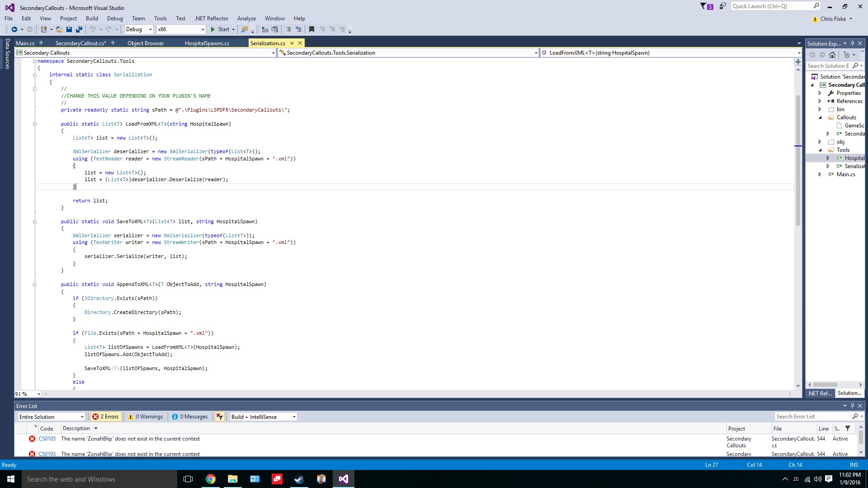Click the Navigate Backward arrow icon

pyautogui.click(x=14, y=29)
